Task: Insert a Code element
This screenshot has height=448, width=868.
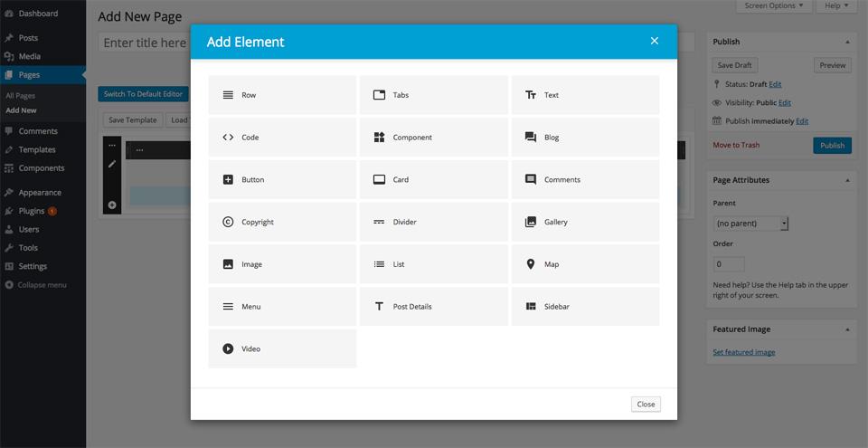Action: (282, 137)
